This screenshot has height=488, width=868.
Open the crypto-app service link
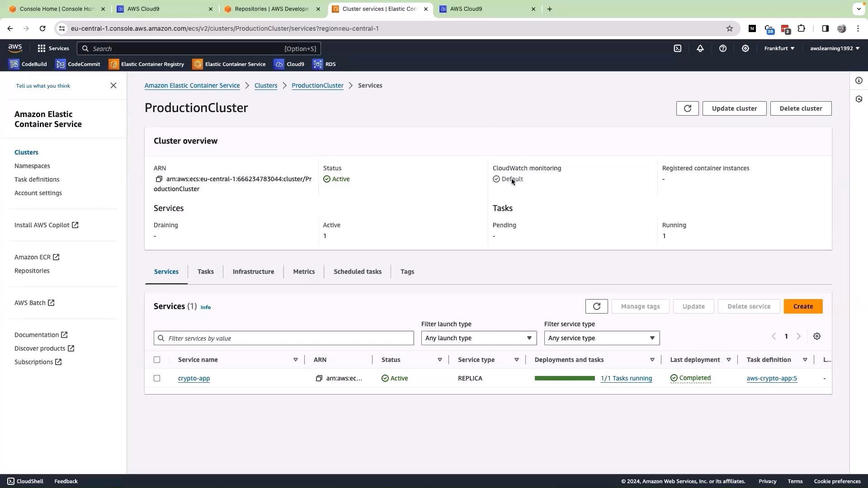pos(194,378)
